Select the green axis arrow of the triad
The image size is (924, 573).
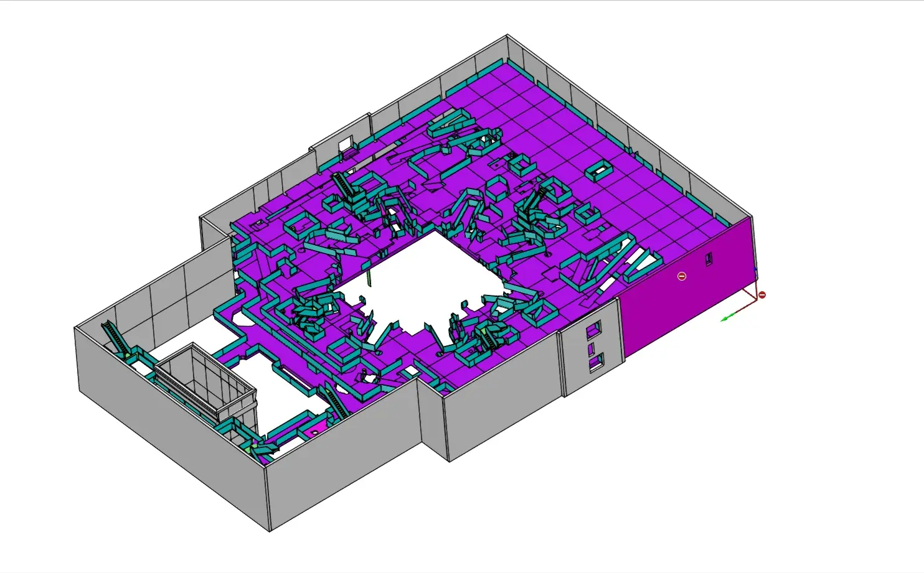[727, 318]
